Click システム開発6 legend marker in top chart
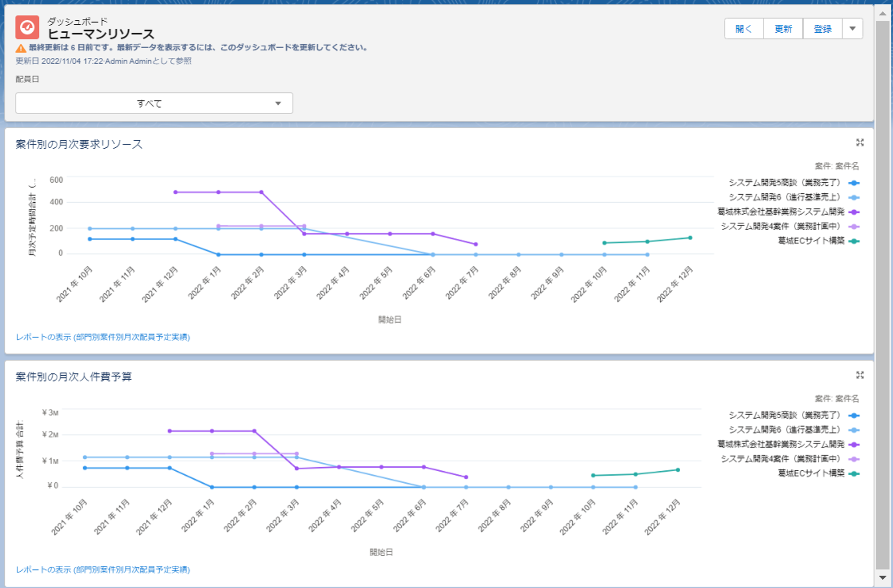The width and height of the screenshot is (893, 588). pos(854,198)
